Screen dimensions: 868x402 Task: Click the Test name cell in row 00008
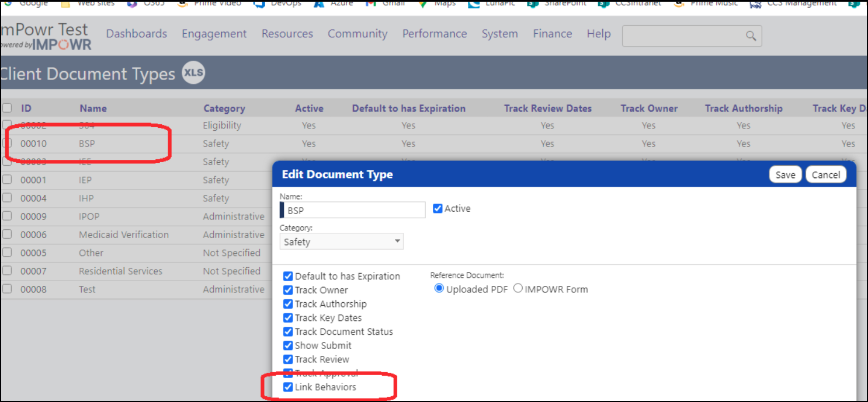(x=87, y=289)
